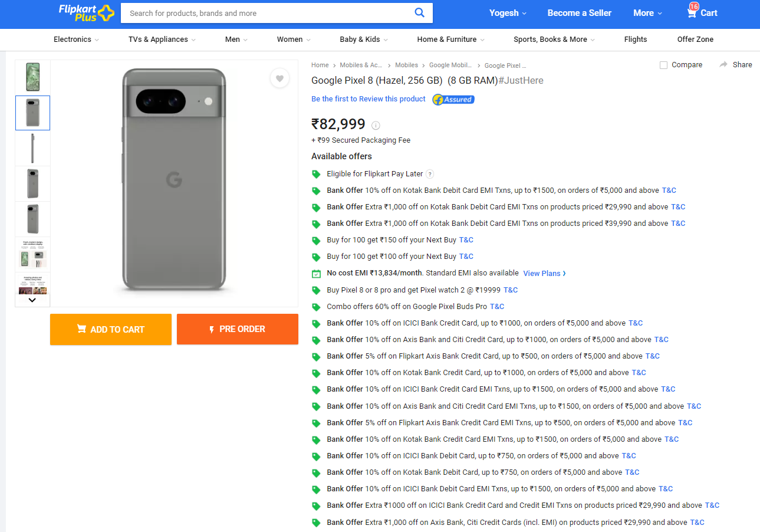The image size is (760, 532).
Task: Click the No cost EMI calendar icon
Action: (x=316, y=273)
